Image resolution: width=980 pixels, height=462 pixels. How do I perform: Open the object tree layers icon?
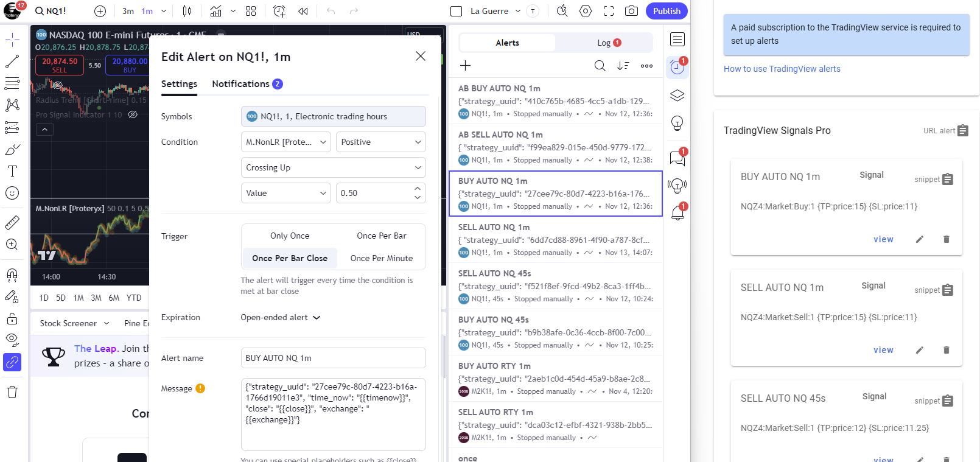[677, 96]
